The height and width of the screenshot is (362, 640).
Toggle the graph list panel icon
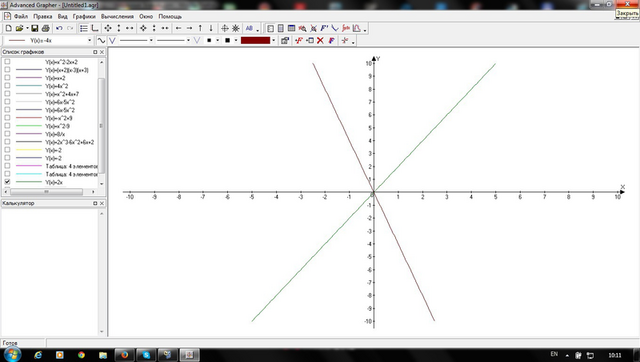coord(84,28)
